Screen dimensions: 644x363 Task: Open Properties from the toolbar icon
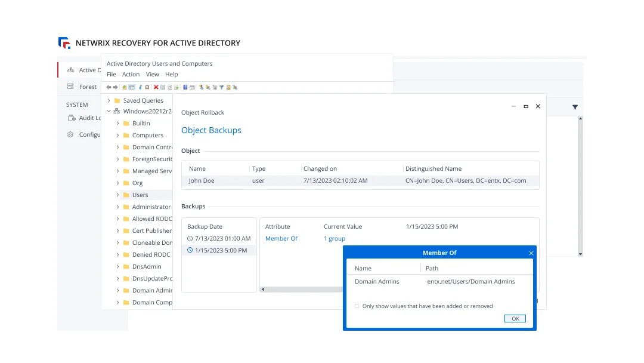[x=163, y=87]
